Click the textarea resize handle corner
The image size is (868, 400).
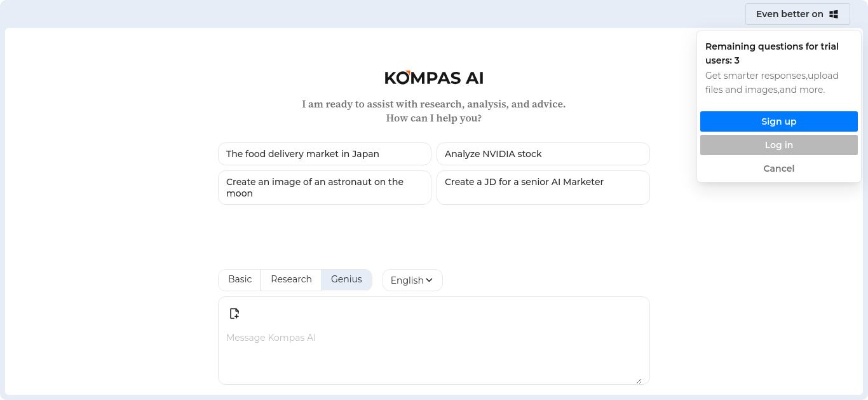(x=639, y=380)
